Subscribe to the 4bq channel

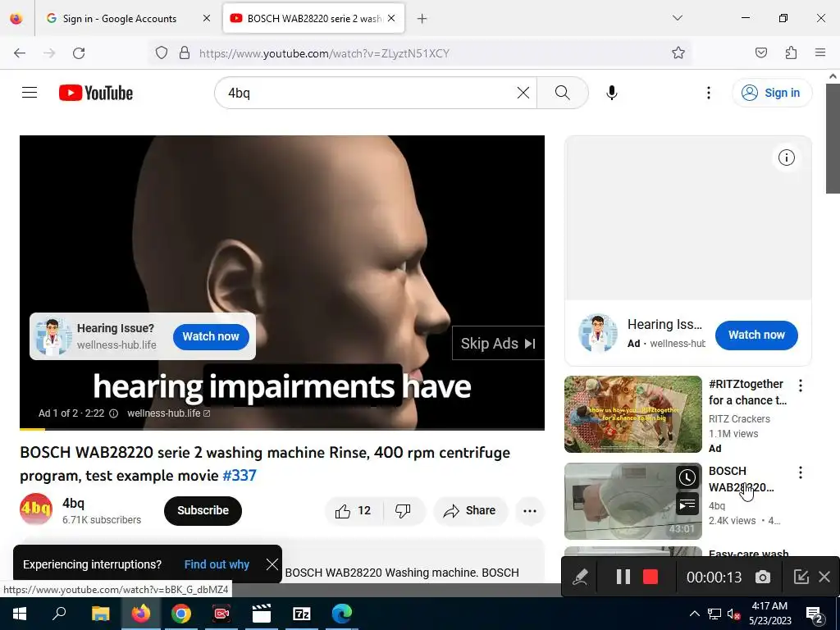(203, 510)
